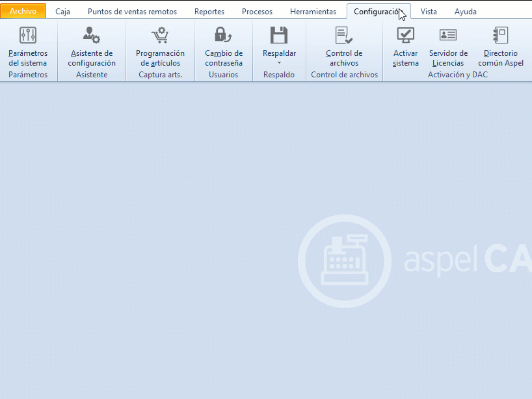532x399 pixels.
Task: Click the Activar sistema icon
Action: (406, 35)
